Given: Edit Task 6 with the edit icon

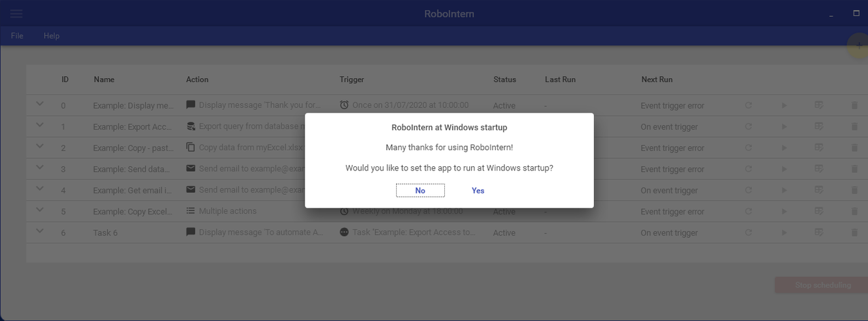Looking at the screenshot, I should (x=819, y=232).
